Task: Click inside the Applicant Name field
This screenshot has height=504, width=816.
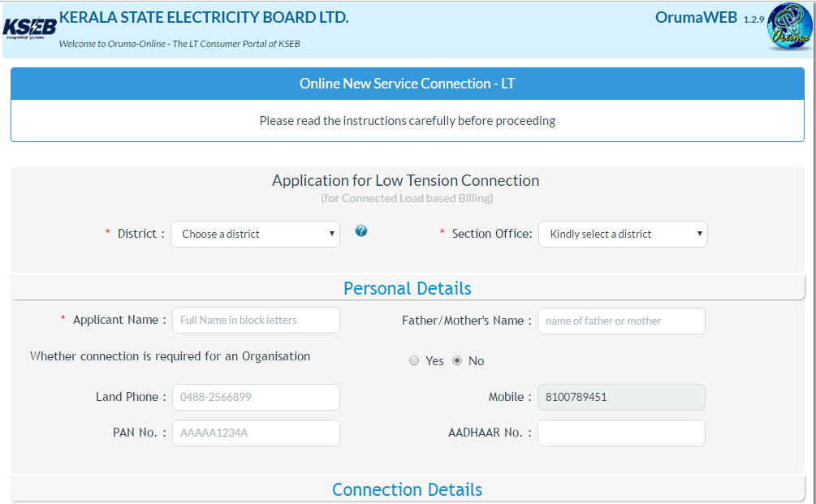Action: pos(256,320)
